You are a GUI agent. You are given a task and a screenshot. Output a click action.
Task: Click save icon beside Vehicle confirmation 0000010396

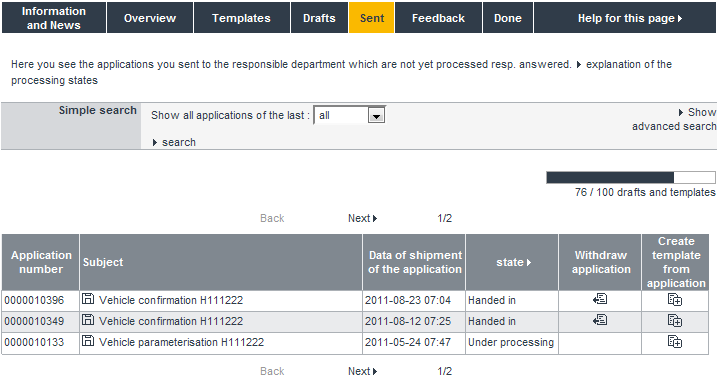[x=88, y=299]
